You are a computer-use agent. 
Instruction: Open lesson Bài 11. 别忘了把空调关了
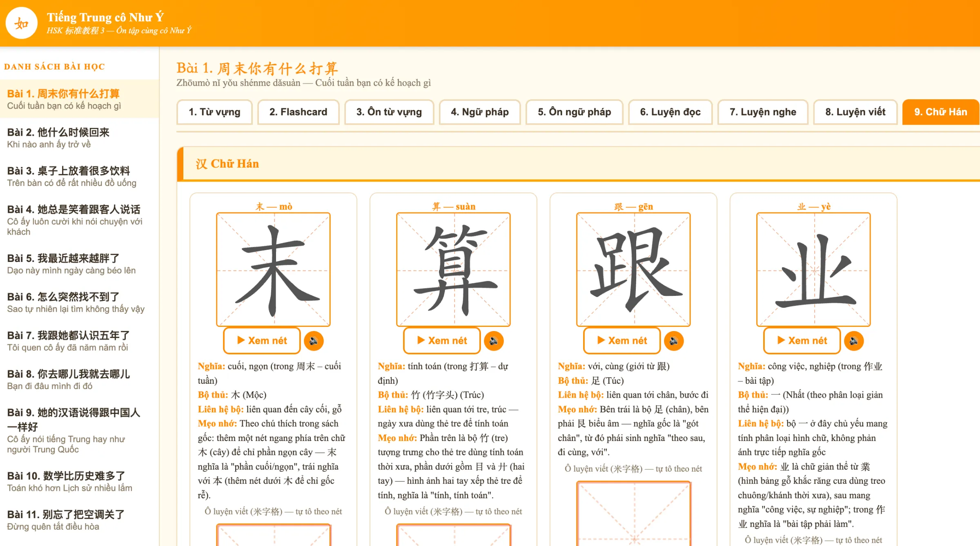pos(79,520)
